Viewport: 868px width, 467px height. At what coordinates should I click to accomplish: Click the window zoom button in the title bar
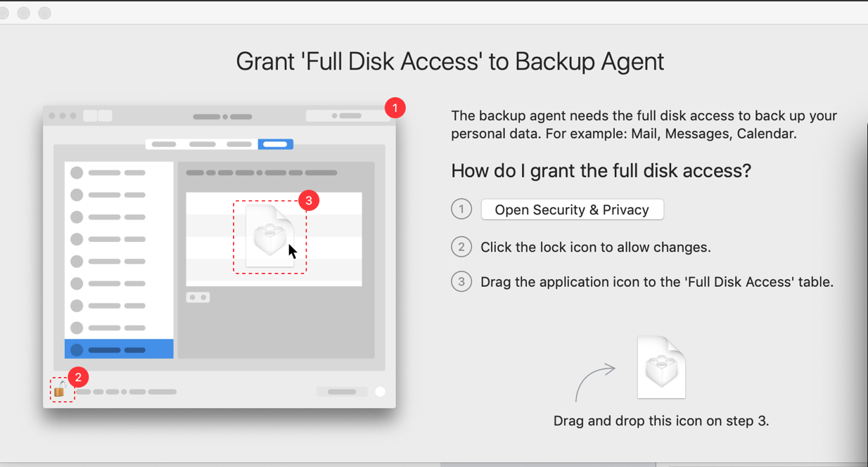pos(44,13)
